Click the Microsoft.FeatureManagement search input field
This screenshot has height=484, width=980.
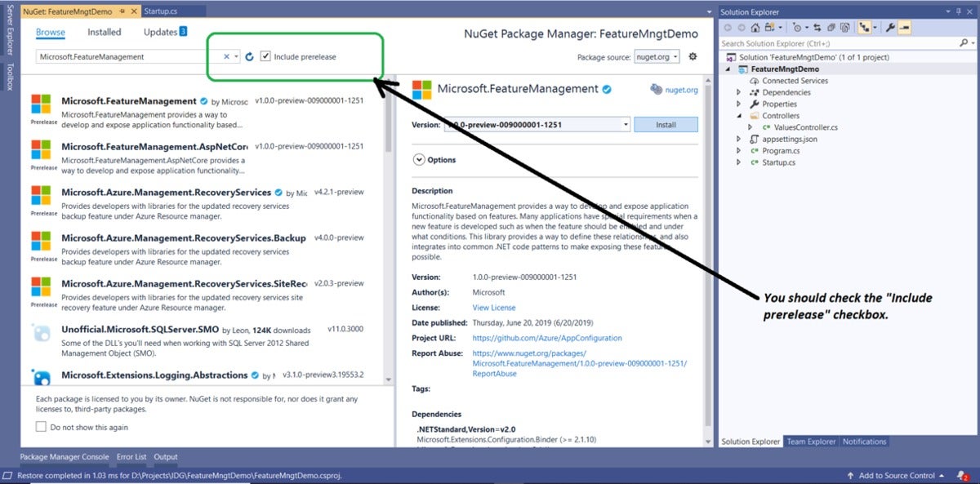click(128, 57)
